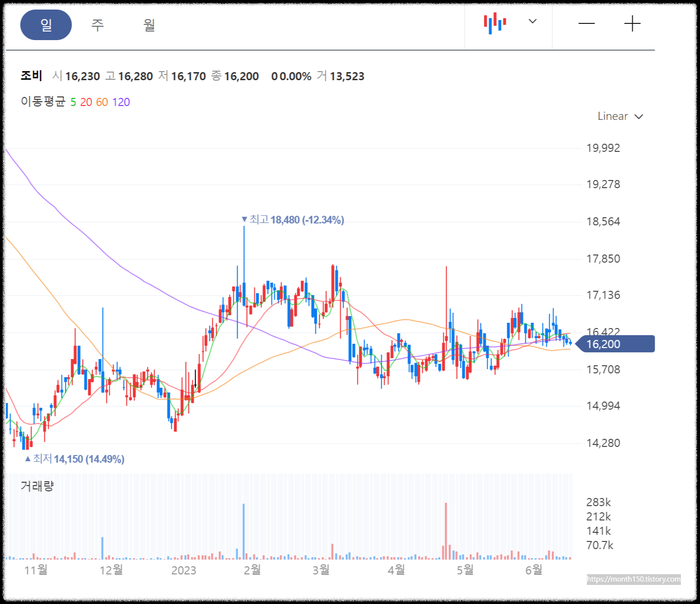Click the 조비 stock name
700x604 pixels.
click(31, 75)
